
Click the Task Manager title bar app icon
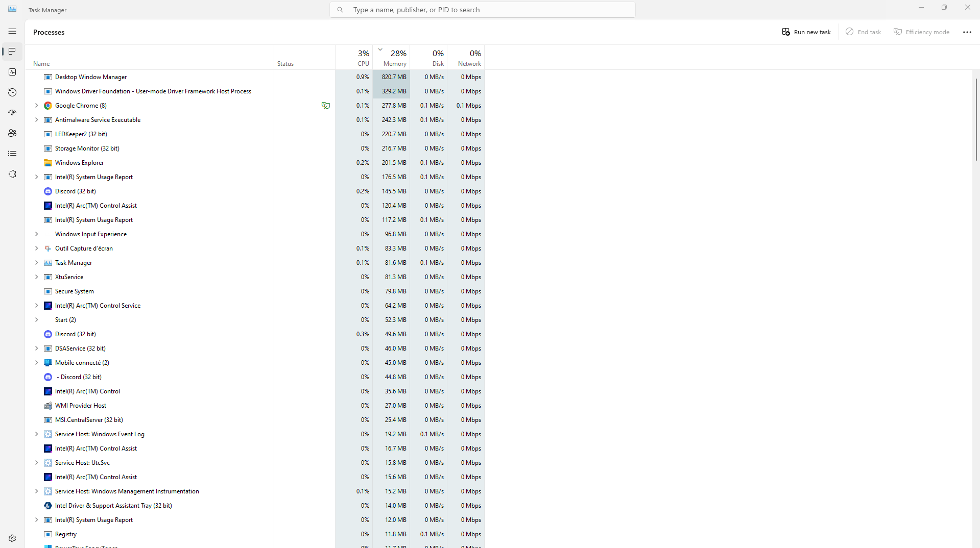[x=12, y=9]
